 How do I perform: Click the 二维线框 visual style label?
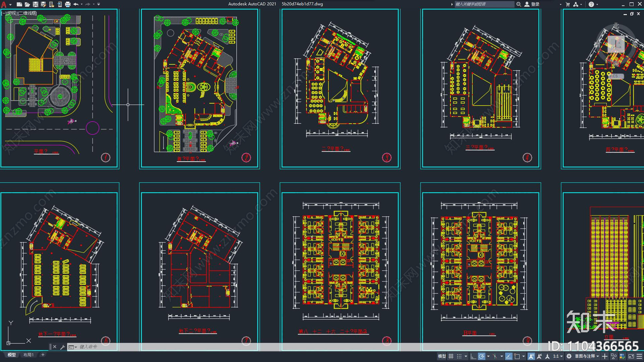27,13
